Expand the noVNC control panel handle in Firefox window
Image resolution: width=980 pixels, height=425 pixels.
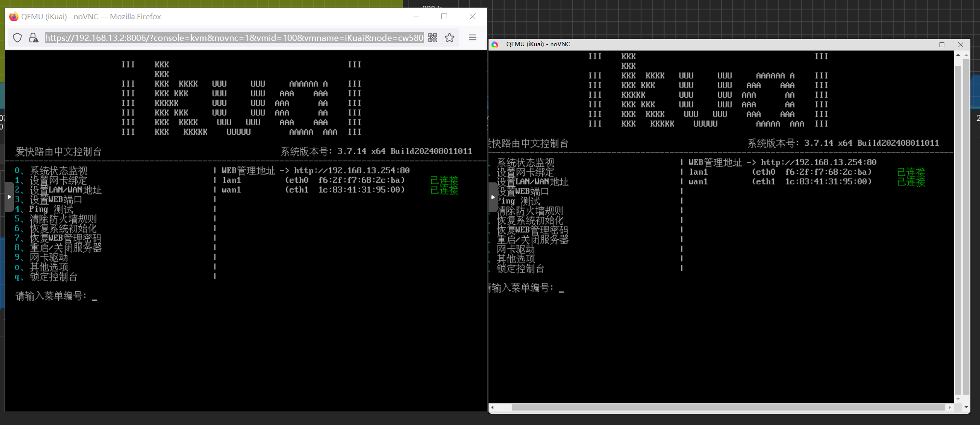click(x=9, y=197)
